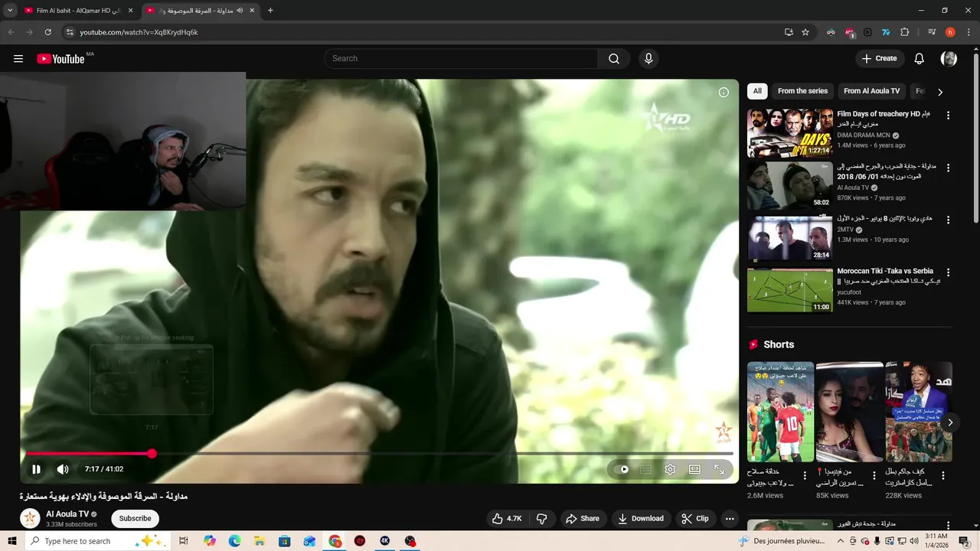Open YouTube notifications bell
Screen dimensions: 980x551
920,59
